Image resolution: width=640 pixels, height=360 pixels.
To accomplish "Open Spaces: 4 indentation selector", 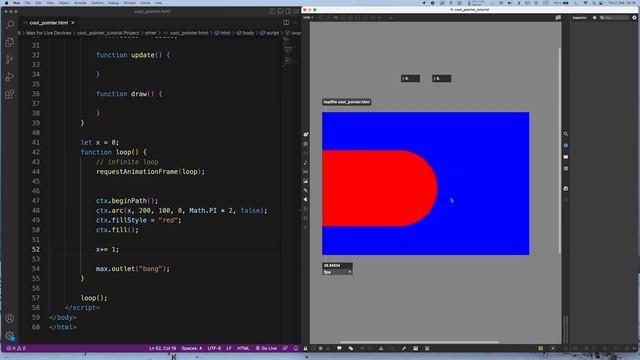I will [191, 348].
